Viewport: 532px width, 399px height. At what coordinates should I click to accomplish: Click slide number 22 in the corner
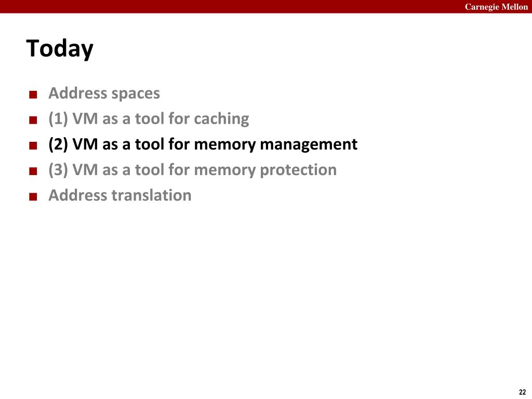coord(523,392)
